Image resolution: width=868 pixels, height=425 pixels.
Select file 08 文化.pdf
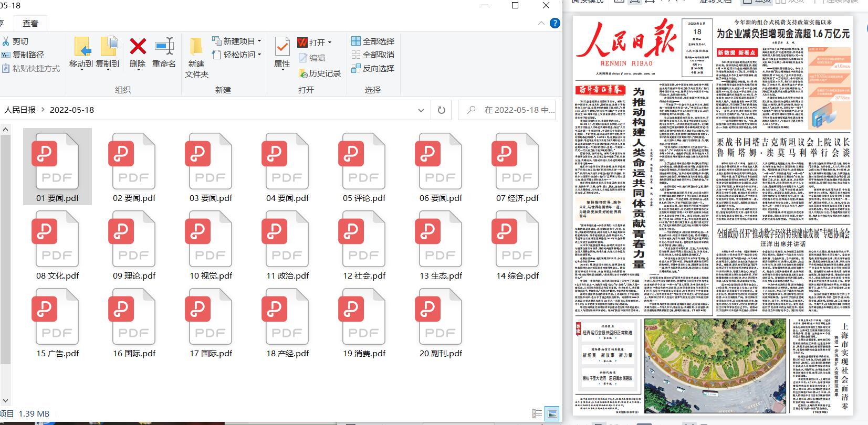tap(57, 244)
